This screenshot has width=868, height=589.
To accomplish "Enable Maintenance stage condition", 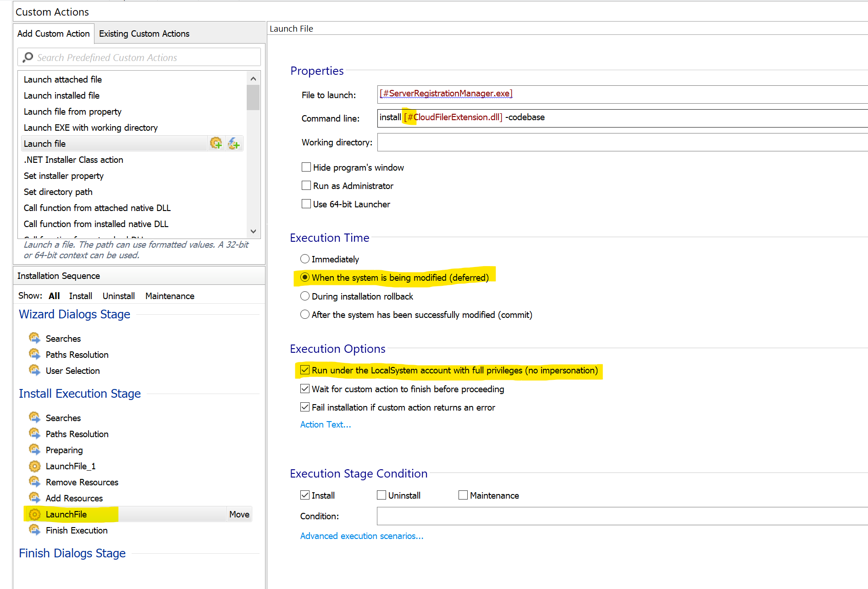I will (x=463, y=495).
